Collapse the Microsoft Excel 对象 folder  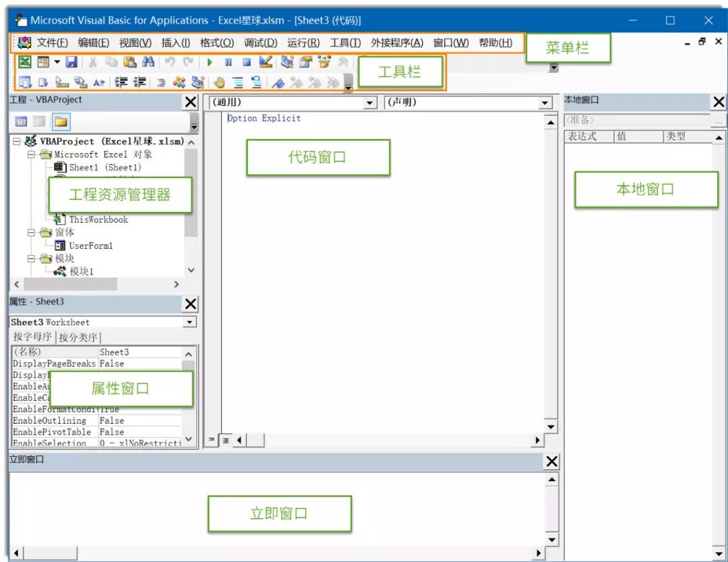pos(31,154)
